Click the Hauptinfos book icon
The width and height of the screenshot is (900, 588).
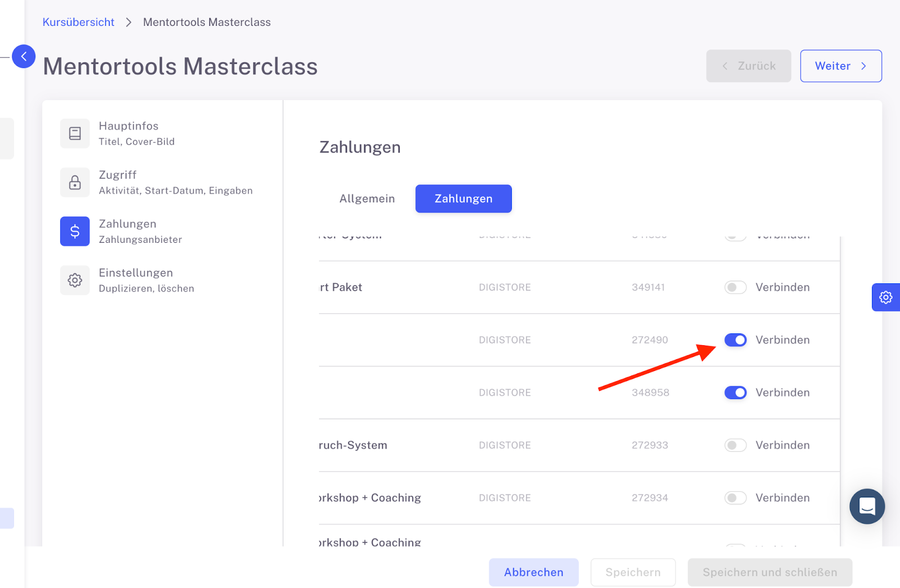pyautogui.click(x=75, y=133)
